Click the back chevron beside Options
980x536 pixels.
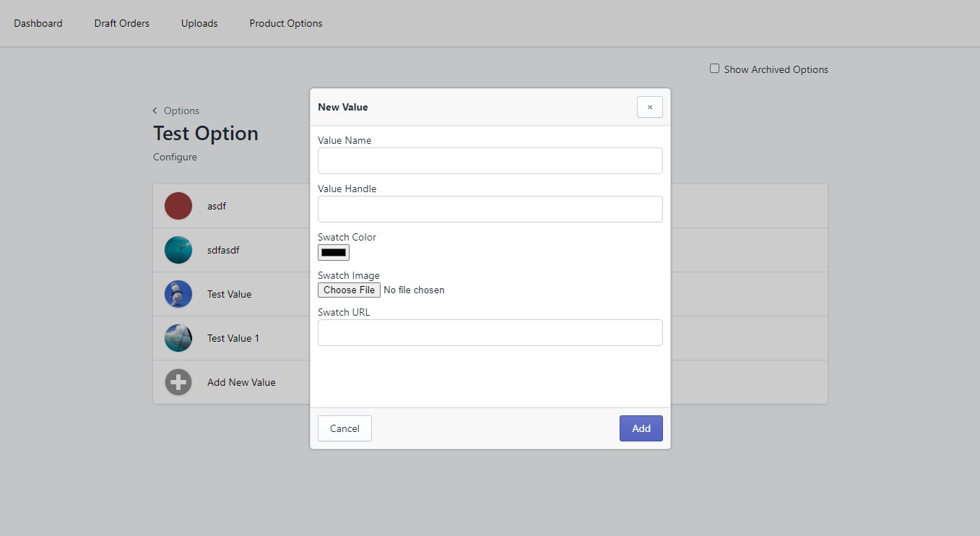(x=155, y=111)
